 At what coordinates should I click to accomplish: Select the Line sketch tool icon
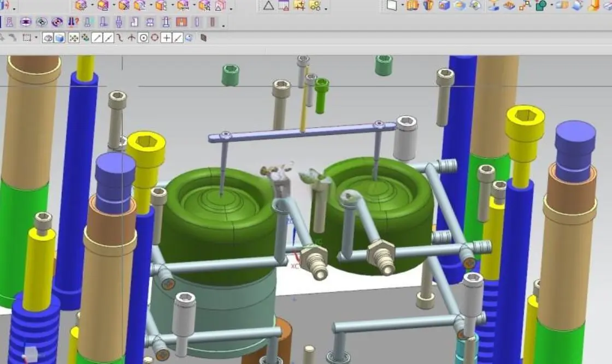pos(96,38)
